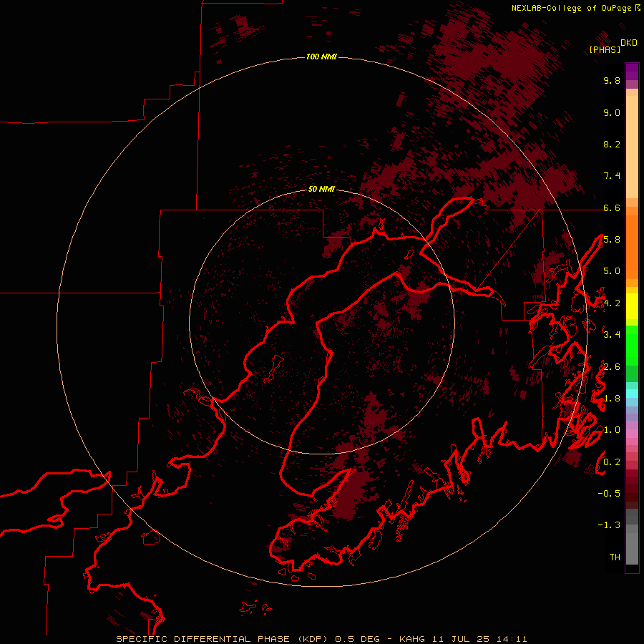Click the 9.8 value on the color scale

point(612,80)
